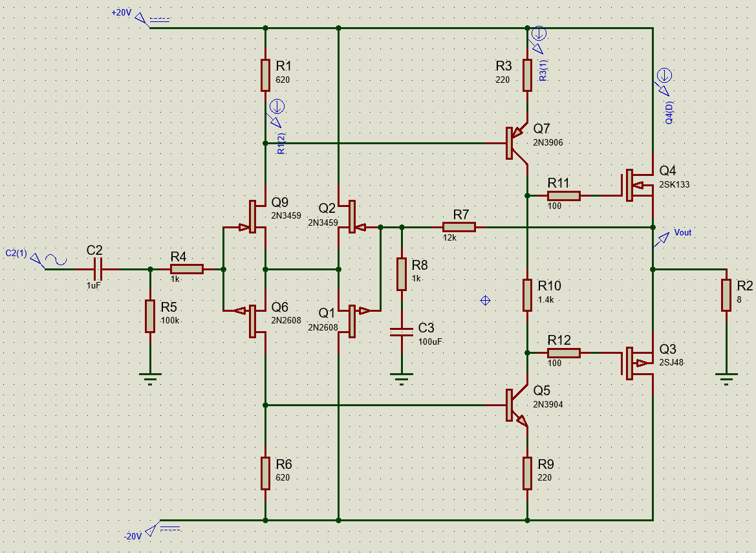756x553 pixels.
Task: Select the C2(1) sine generator symbol
Action: (x=49, y=261)
